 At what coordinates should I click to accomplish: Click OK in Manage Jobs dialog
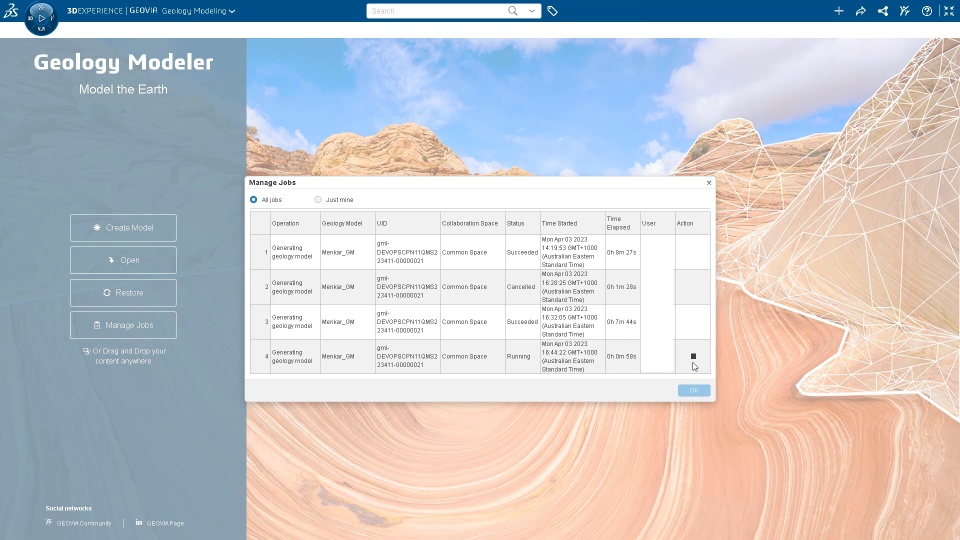point(694,391)
